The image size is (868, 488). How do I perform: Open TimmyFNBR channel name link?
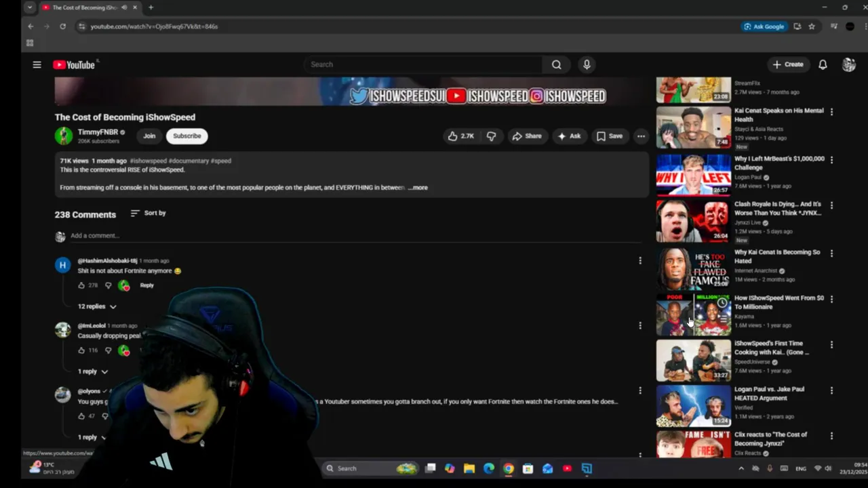[x=98, y=132]
